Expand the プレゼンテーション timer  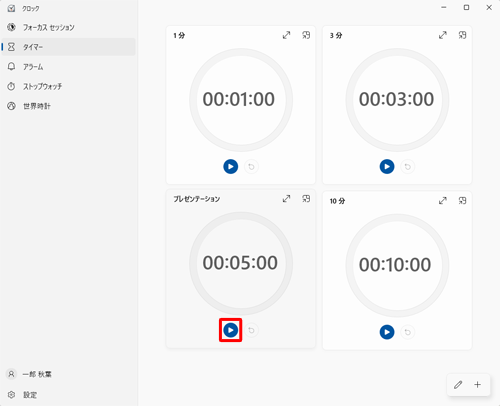pos(286,199)
